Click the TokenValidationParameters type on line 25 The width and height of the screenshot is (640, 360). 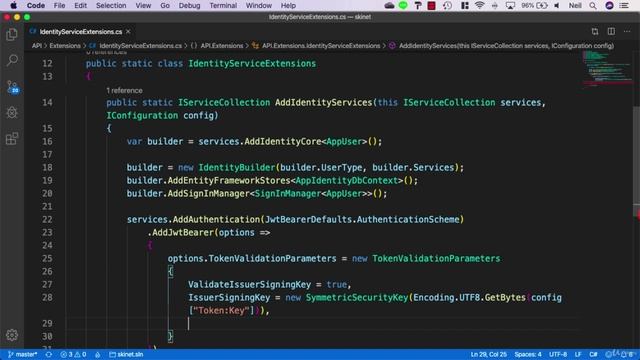click(436, 259)
